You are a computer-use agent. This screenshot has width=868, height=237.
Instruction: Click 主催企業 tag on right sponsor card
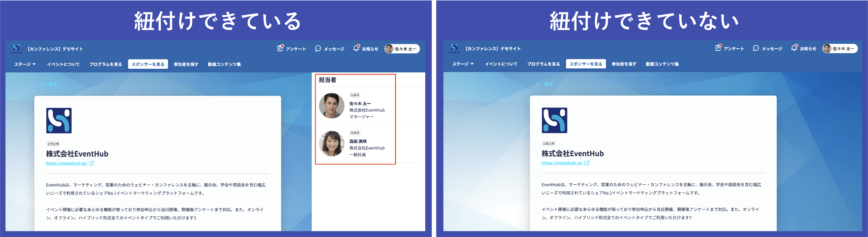click(x=549, y=143)
